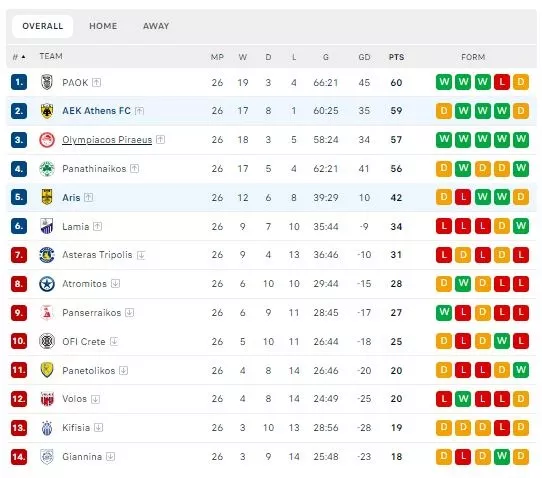Click the Panathinaikos green clover crest

click(47, 169)
